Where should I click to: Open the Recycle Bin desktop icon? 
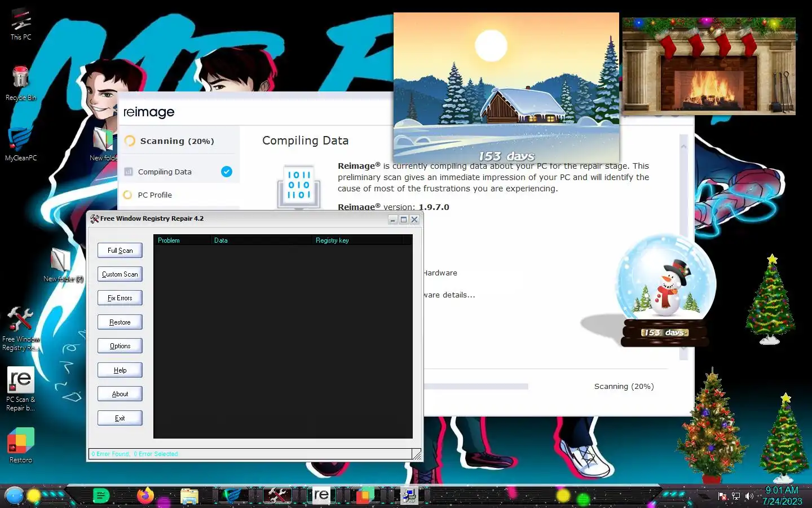coord(21,83)
